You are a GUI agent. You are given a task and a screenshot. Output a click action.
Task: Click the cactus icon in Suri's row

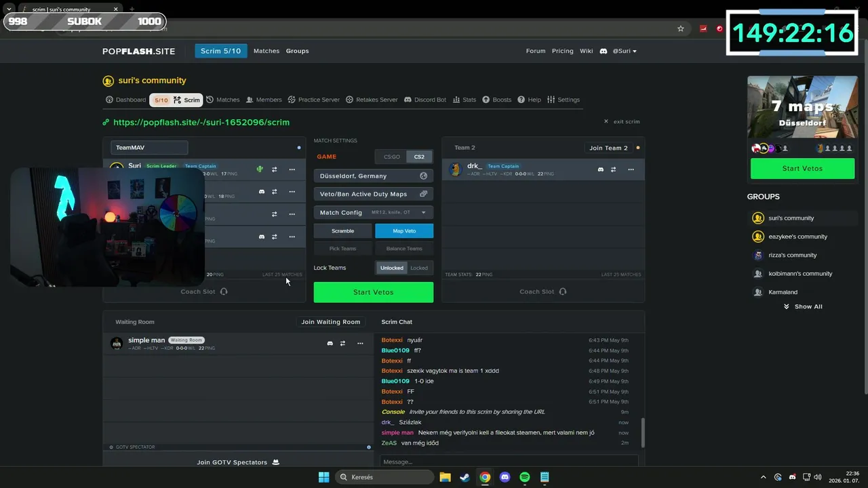click(260, 169)
